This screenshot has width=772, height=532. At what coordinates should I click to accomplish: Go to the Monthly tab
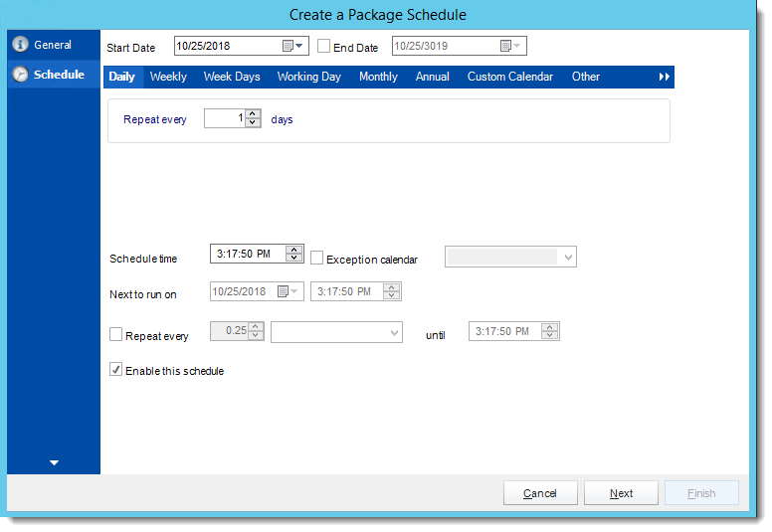click(x=378, y=77)
